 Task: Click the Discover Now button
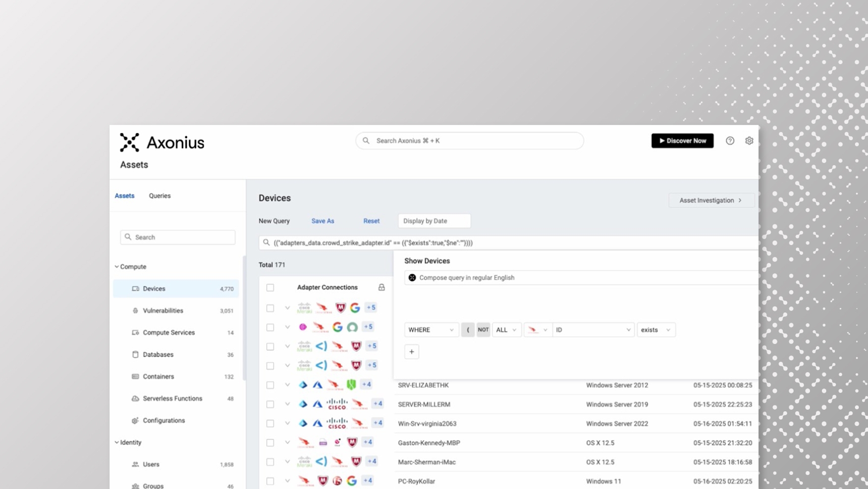[x=682, y=141]
